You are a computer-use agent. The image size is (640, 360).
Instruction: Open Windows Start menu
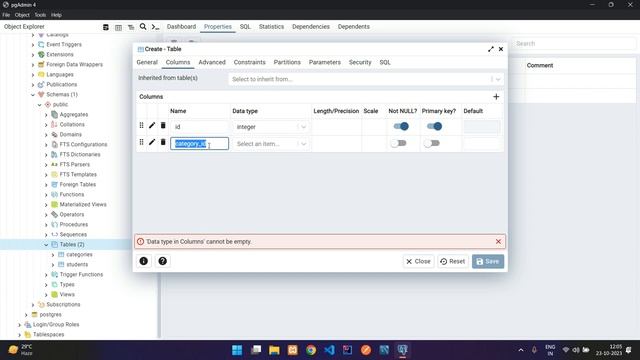click(237, 350)
